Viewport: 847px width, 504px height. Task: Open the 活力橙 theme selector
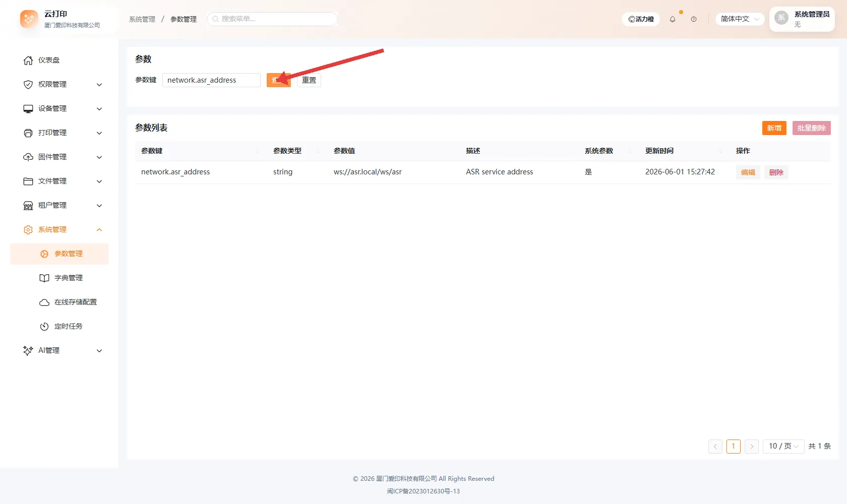641,19
